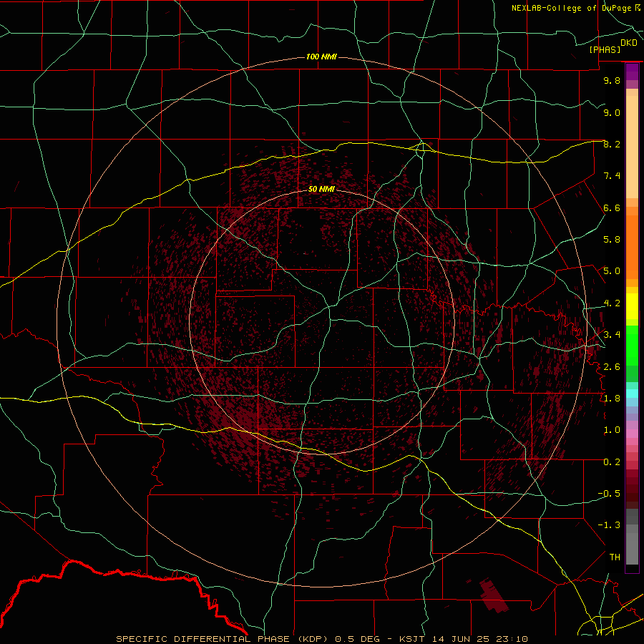
Task: Click the 7.4 scale value
Action: pos(612,176)
